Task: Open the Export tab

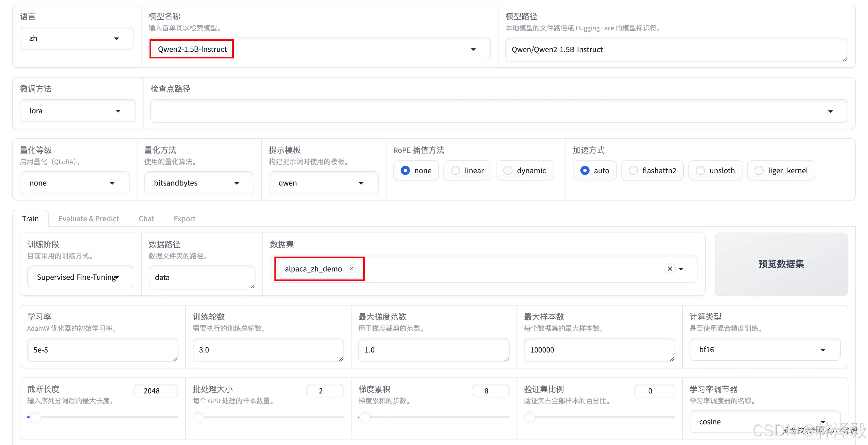Action: pos(184,218)
